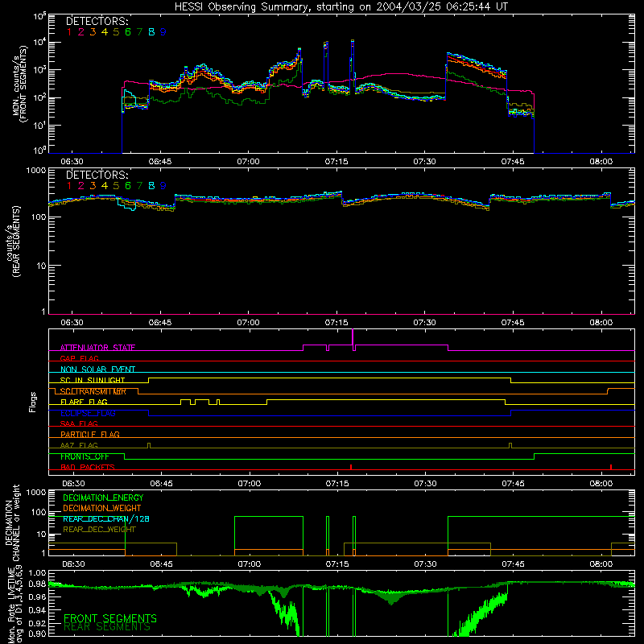
Task: Click the attenuator state spike near 07:18
Action: coord(353,339)
